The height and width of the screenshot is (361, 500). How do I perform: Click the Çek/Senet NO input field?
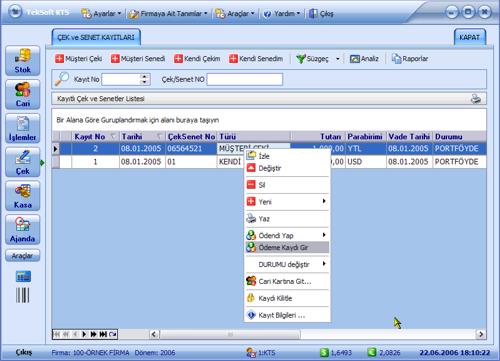(x=245, y=79)
